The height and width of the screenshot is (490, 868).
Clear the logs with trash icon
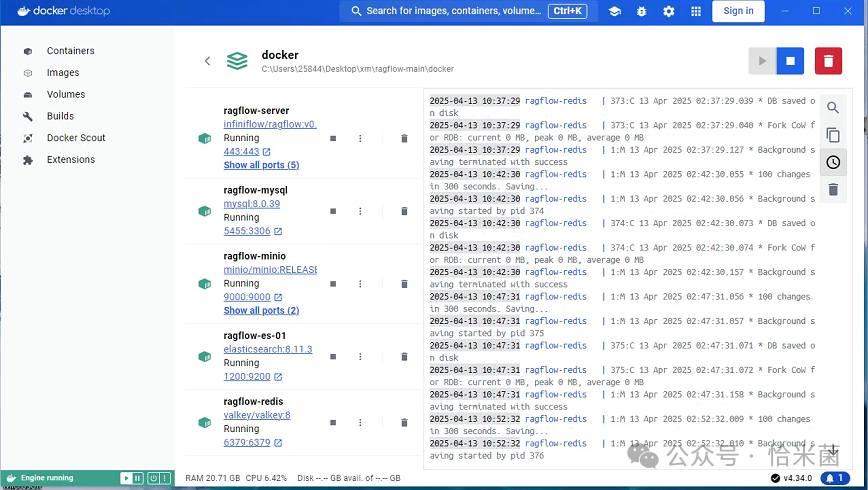[x=833, y=189]
